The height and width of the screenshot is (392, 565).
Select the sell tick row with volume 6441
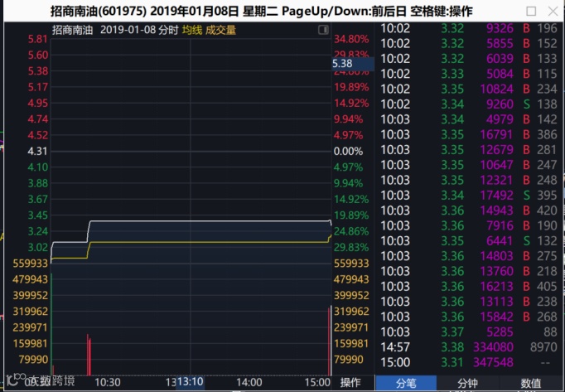coord(469,240)
